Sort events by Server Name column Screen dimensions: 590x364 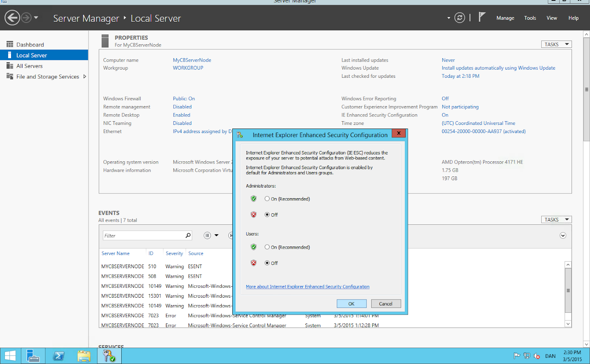click(x=115, y=253)
